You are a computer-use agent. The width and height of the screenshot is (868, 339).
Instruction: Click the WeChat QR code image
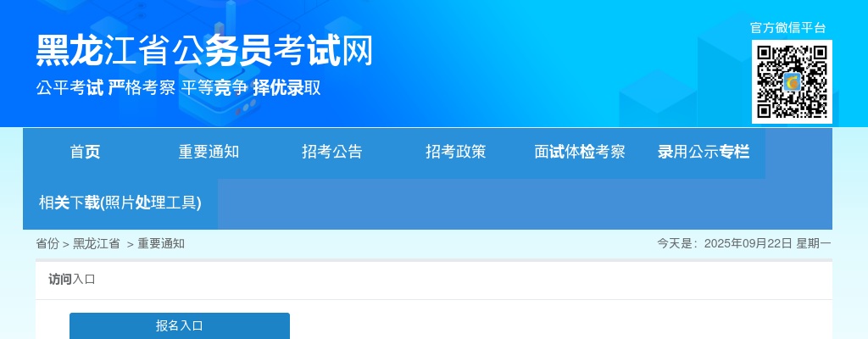792,81
